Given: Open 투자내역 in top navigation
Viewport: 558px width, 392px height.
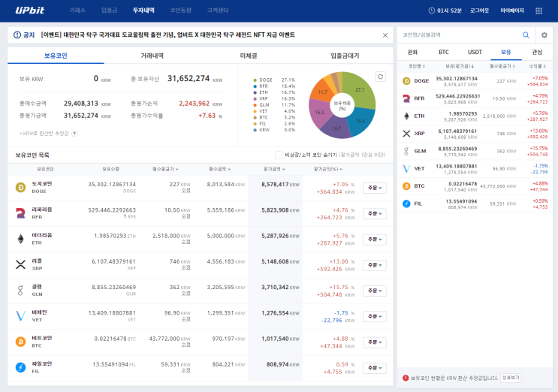Looking at the screenshot, I should pyautogui.click(x=143, y=11).
